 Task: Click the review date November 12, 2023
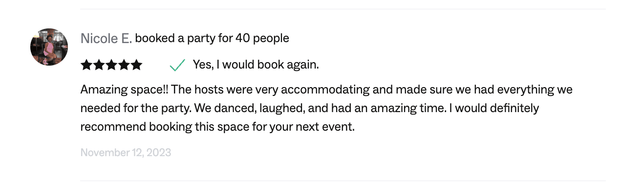[126, 152]
